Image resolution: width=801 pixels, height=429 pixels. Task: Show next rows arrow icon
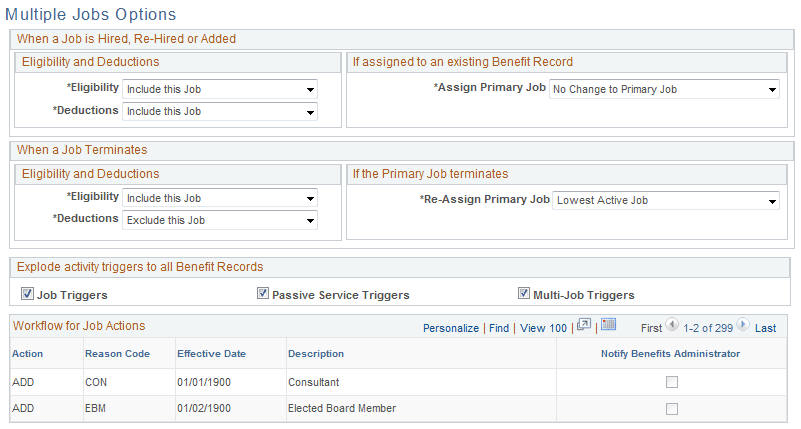(x=743, y=324)
